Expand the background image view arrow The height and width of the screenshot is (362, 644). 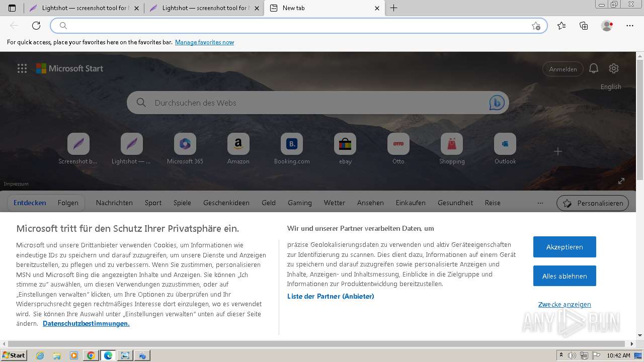[621, 181]
